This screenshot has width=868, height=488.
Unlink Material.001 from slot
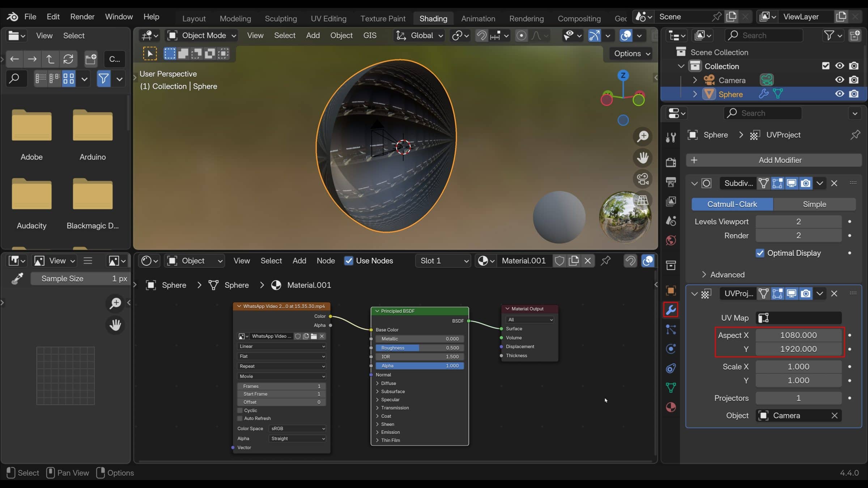(588, 261)
